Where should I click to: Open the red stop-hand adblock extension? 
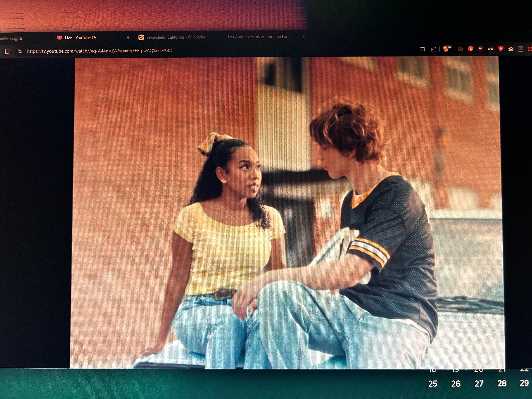470,49
